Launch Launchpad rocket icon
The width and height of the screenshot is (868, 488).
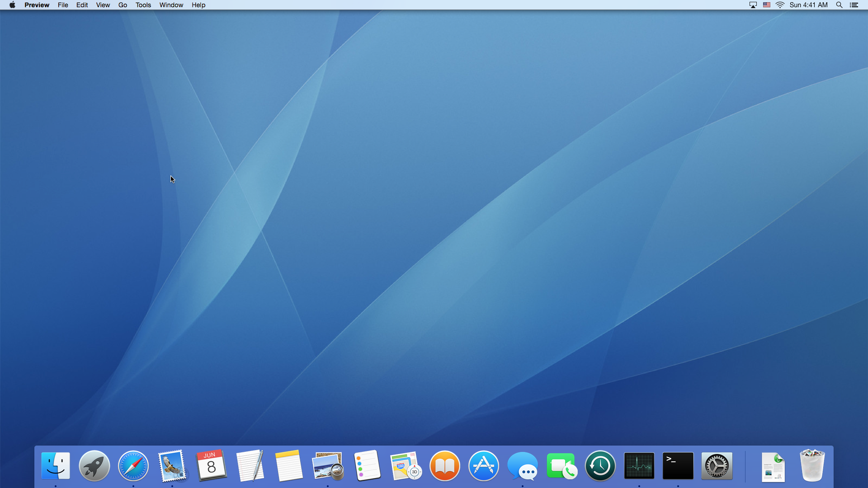click(94, 465)
